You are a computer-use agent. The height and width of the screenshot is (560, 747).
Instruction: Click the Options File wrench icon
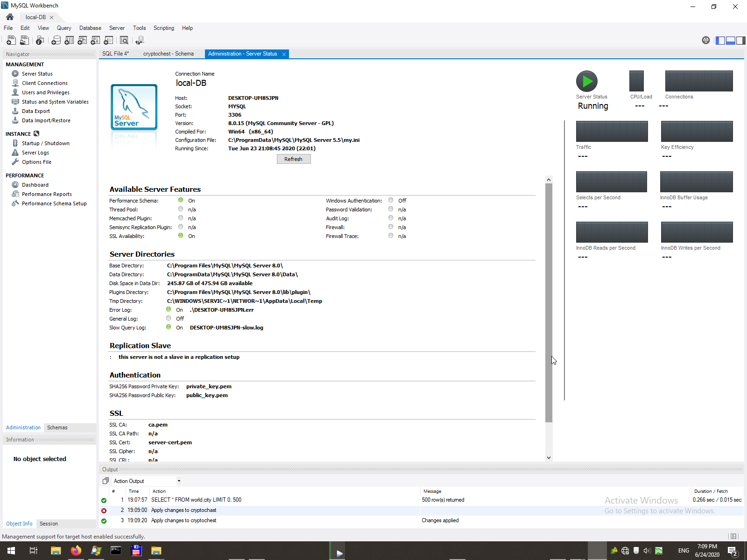click(x=15, y=162)
